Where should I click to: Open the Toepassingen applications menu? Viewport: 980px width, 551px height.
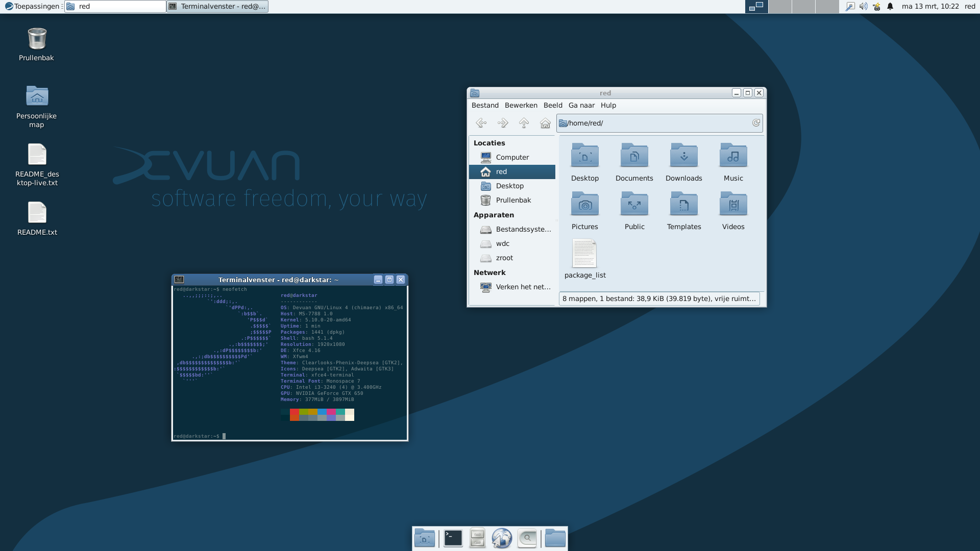pyautogui.click(x=32, y=6)
